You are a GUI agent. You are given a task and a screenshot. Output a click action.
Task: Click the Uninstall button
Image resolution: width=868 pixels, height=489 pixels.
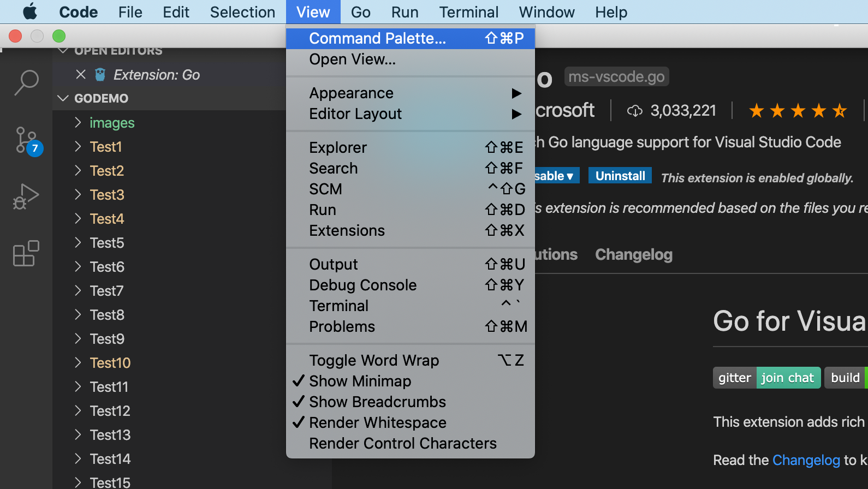pos(620,176)
